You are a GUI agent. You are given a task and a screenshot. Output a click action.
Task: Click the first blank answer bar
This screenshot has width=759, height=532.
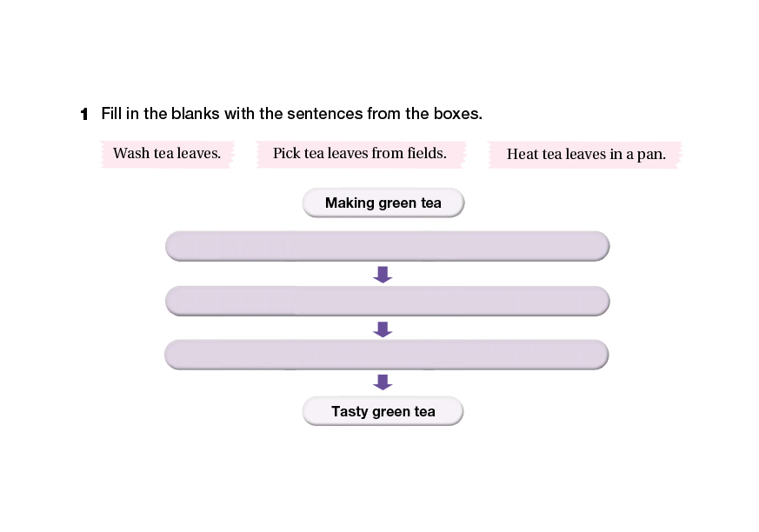click(387, 245)
